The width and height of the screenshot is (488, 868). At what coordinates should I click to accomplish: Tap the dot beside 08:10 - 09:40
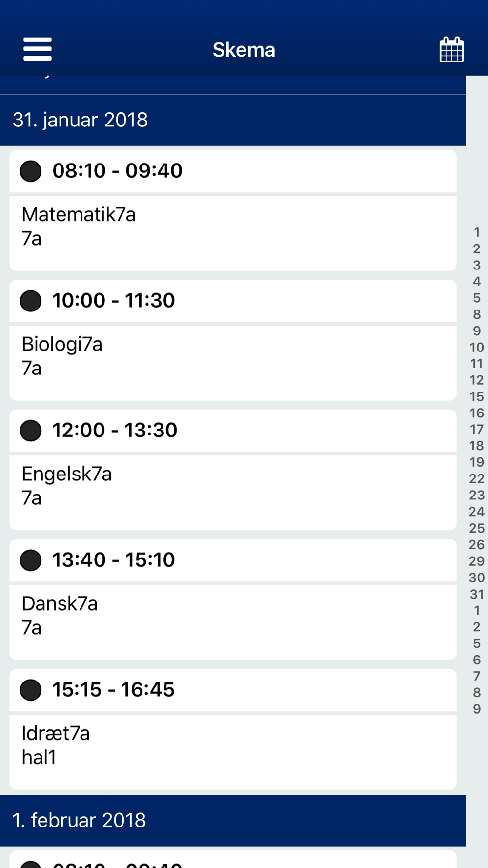tap(31, 171)
